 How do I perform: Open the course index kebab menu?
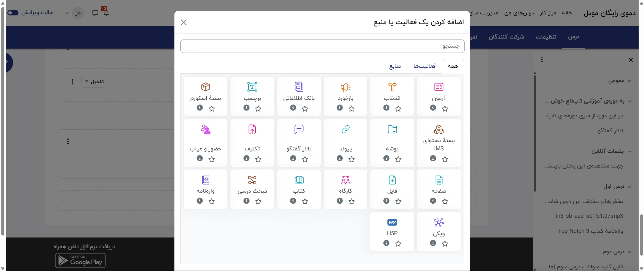[x=542, y=60]
